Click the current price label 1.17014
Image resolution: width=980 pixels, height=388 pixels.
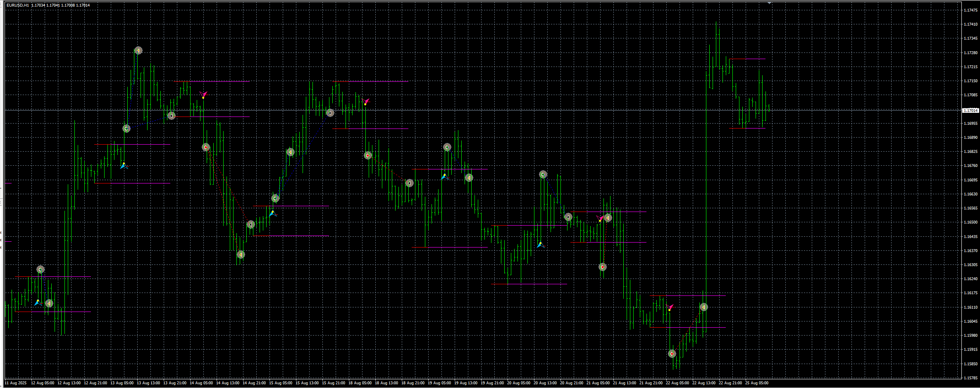[x=970, y=110]
